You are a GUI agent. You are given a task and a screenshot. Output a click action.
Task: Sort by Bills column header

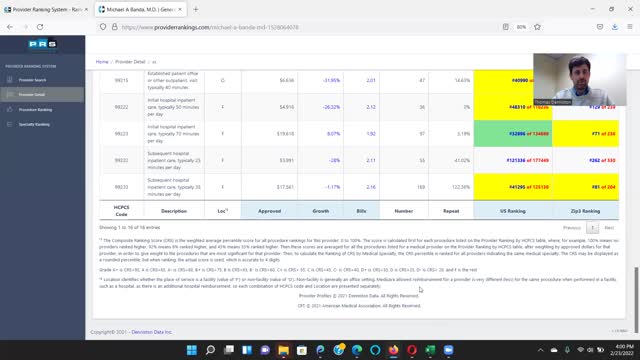(361, 211)
